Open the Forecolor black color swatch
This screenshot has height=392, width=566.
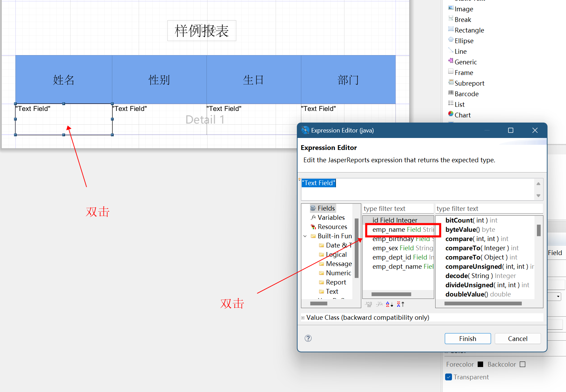tap(480, 364)
